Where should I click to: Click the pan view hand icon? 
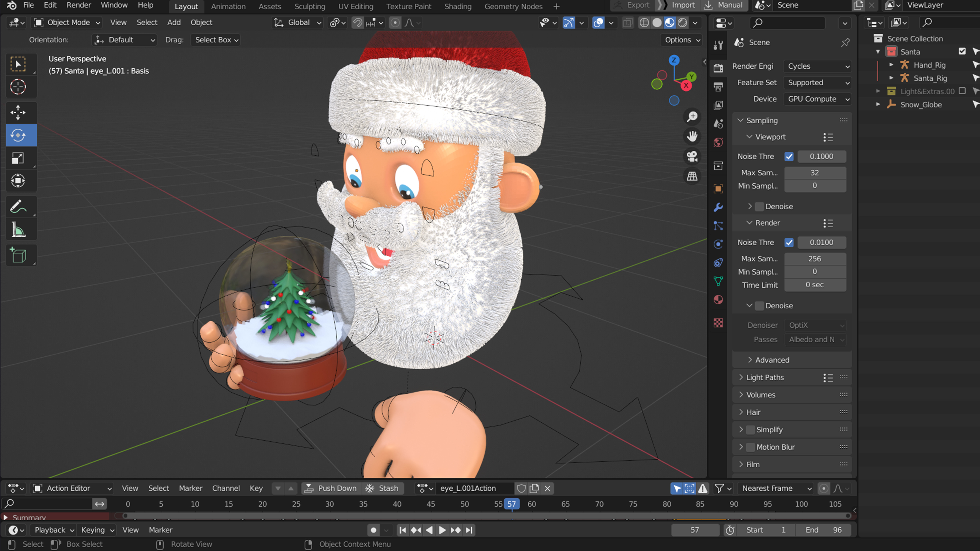pos(692,136)
